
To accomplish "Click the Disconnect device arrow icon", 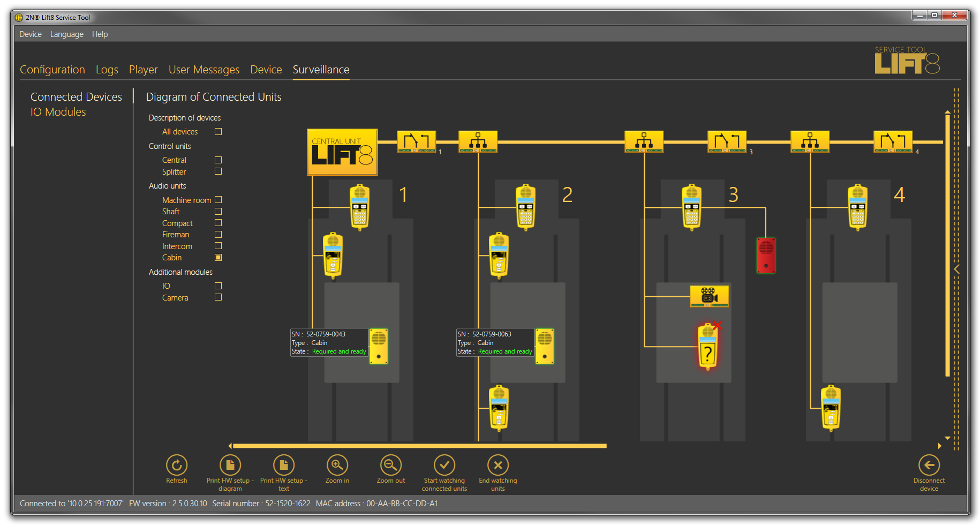I will coord(929,465).
